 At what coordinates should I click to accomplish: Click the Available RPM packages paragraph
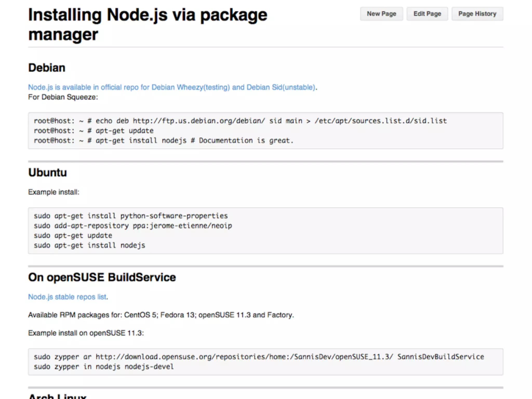[161, 315]
